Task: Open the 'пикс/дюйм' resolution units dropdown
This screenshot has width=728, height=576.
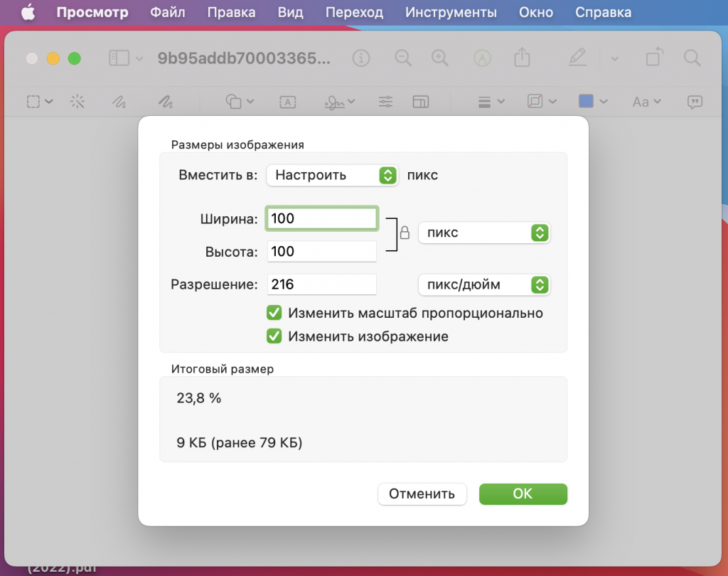Action: (484, 284)
